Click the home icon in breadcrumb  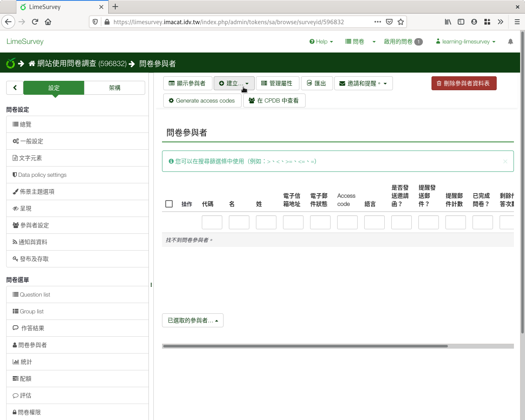pyautogui.click(x=32, y=64)
